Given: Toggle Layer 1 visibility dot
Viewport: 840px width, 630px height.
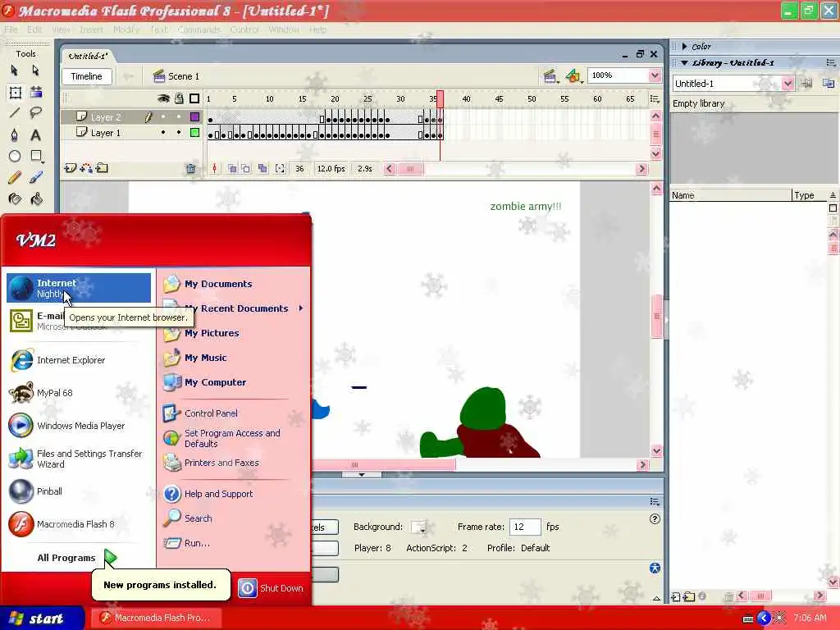Looking at the screenshot, I should [163, 132].
